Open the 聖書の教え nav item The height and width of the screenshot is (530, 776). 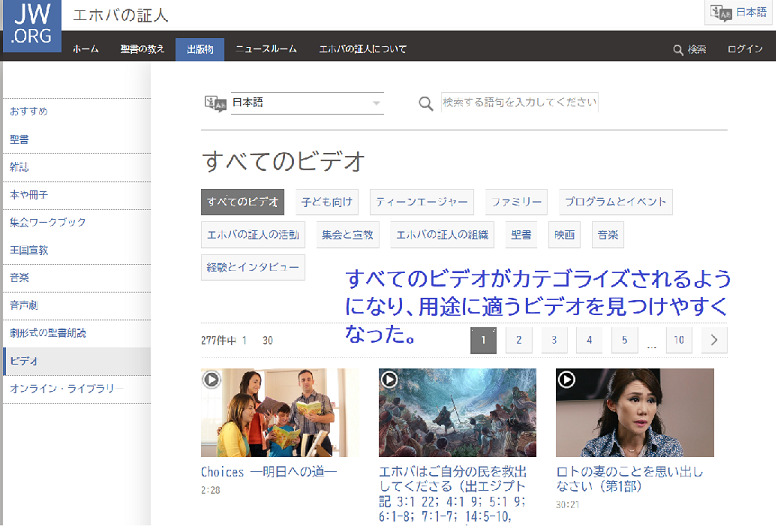pyautogui.click(x=142, y=49)
